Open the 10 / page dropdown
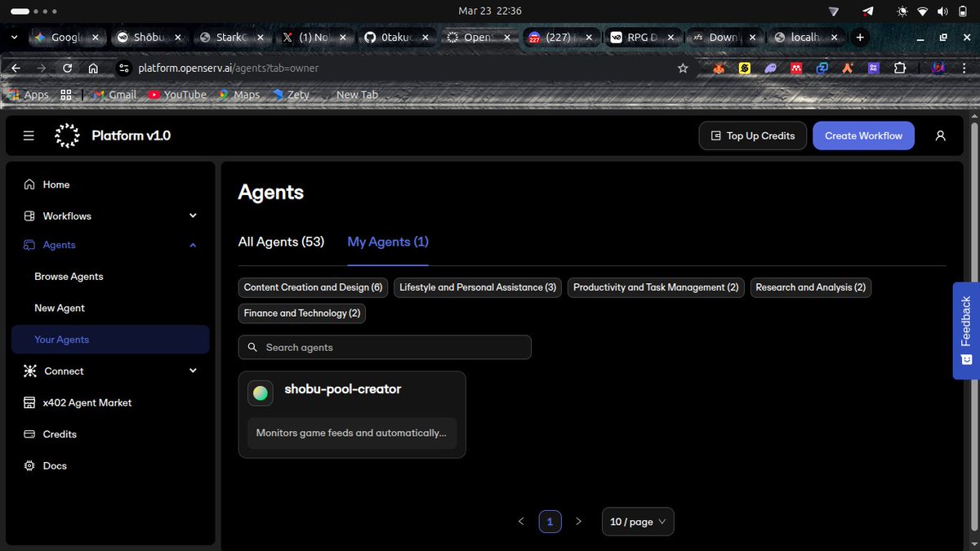980x551 pixels. click(638, 522)
